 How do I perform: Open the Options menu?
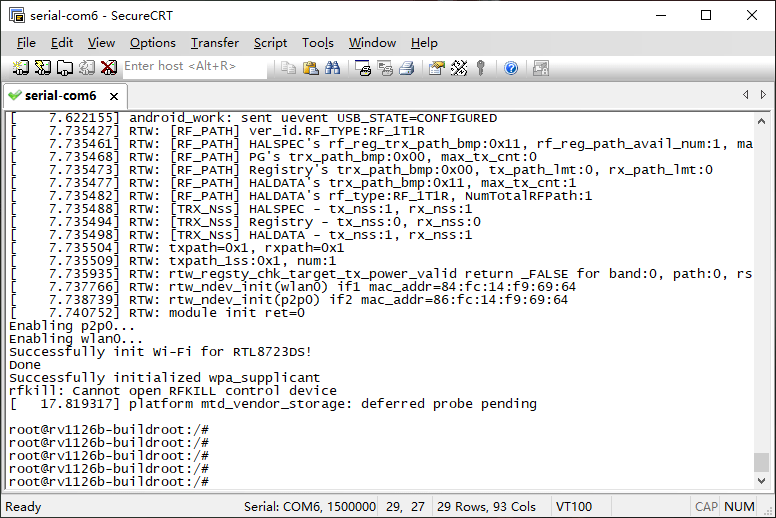(x=153, y=43)
